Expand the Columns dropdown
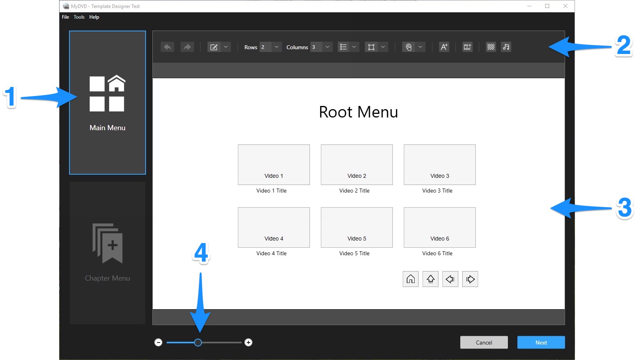Viewport: 644px width, 360px height. pos(327,47)
